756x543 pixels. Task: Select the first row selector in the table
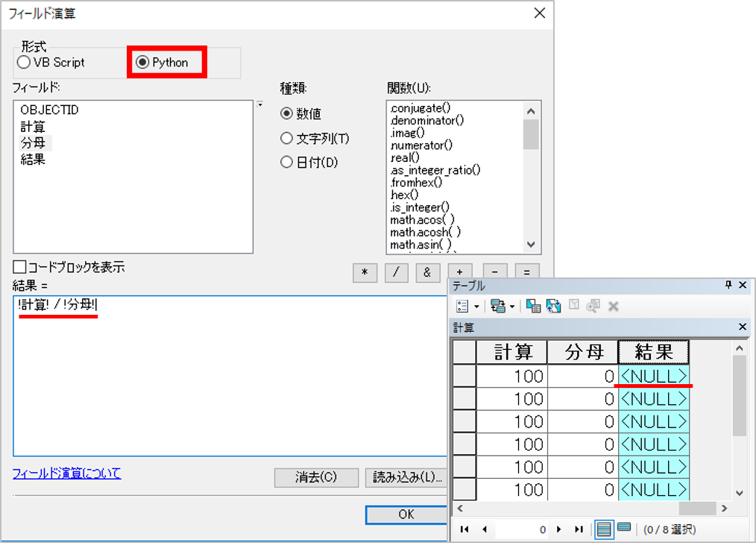coord(464,376)
